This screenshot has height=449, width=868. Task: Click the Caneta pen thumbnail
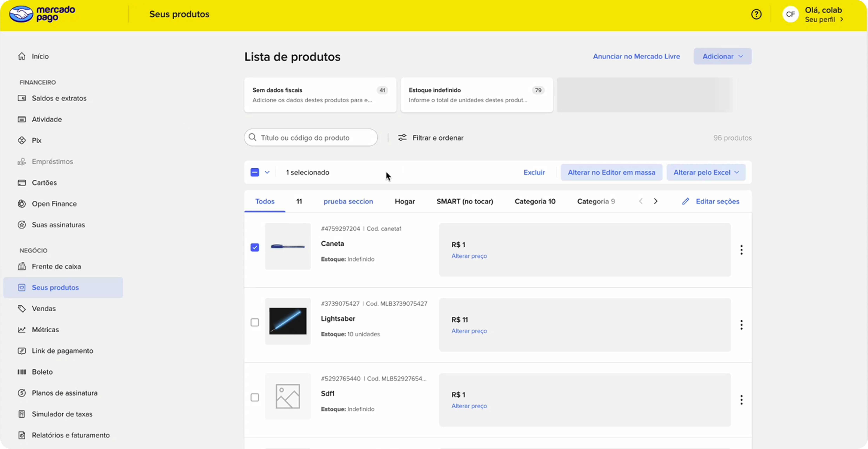coord(288,246)
